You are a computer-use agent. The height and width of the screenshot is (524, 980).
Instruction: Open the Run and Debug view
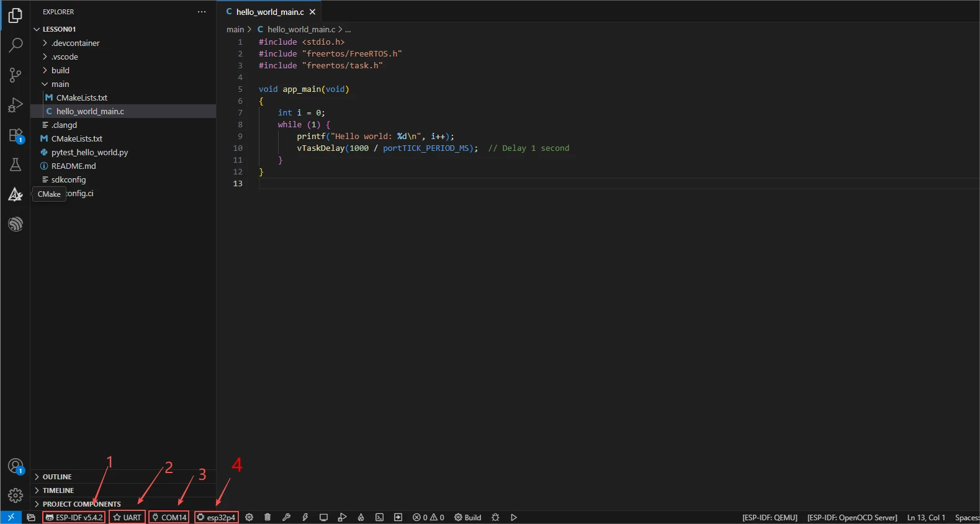(16, 105)
